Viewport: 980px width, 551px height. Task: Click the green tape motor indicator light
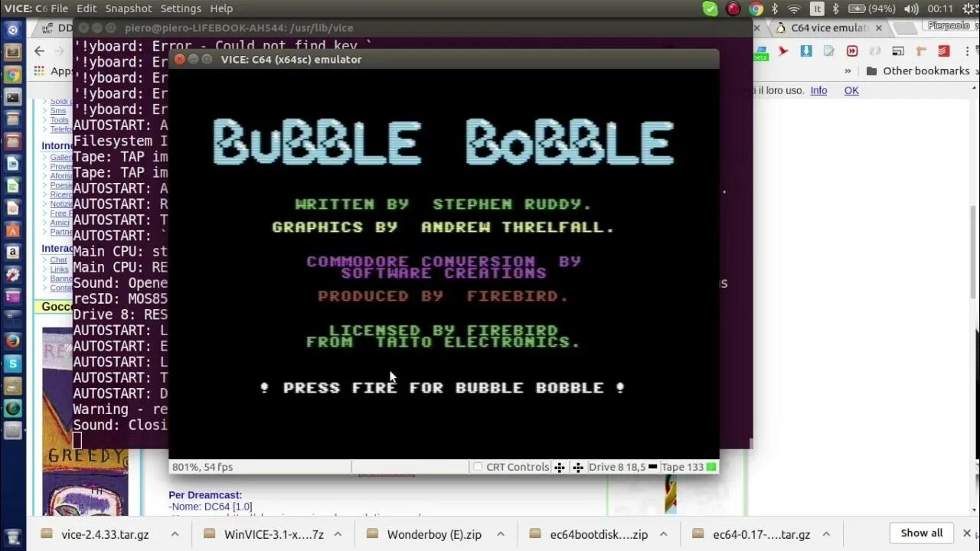pyautogui.click(x=711, y=467)
